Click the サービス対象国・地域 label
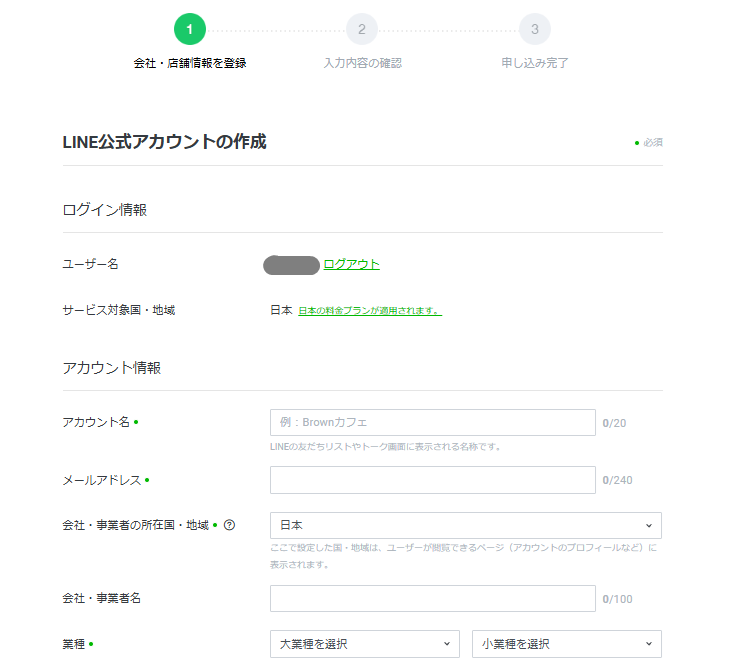Image resolution: width=752 pixels, height=668 pixels. pos(118,310)
